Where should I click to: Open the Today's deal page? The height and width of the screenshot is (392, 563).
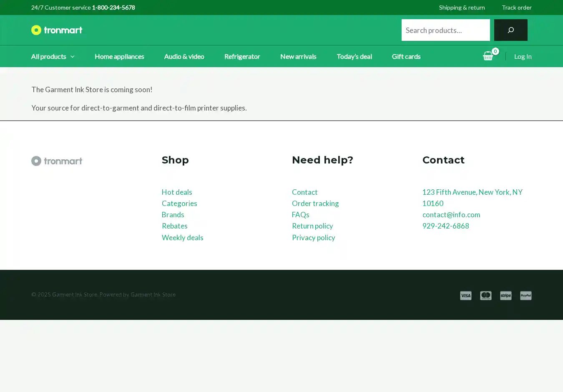click(354, 56)
